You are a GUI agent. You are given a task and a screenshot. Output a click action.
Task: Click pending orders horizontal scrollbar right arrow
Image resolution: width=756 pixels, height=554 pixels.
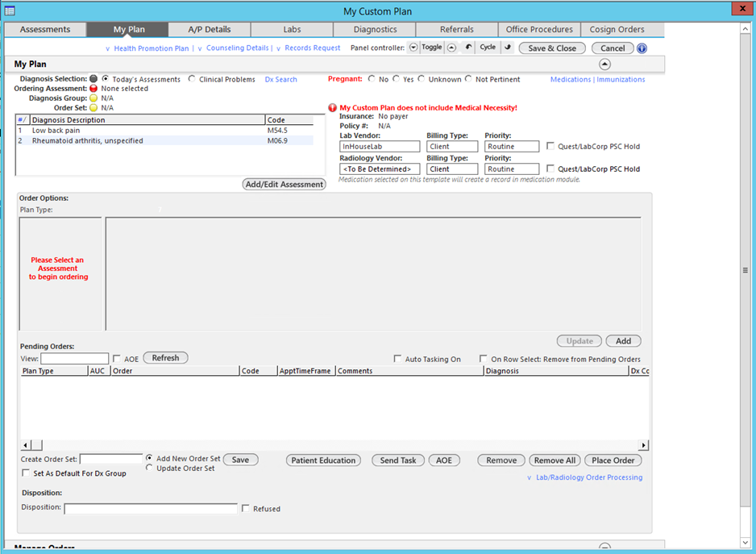(643, 445)
